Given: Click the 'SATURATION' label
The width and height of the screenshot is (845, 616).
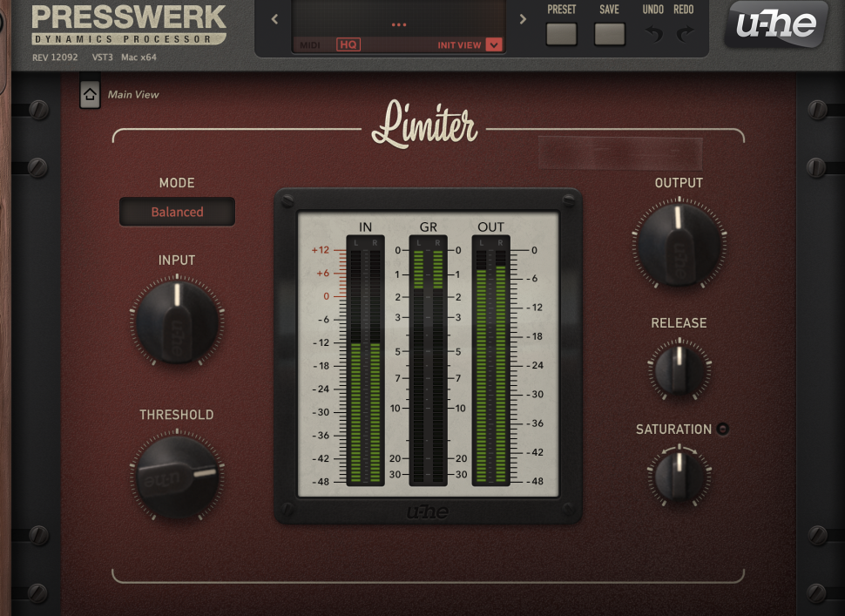Looking at the screenshot, I should (x=673, y=429).
